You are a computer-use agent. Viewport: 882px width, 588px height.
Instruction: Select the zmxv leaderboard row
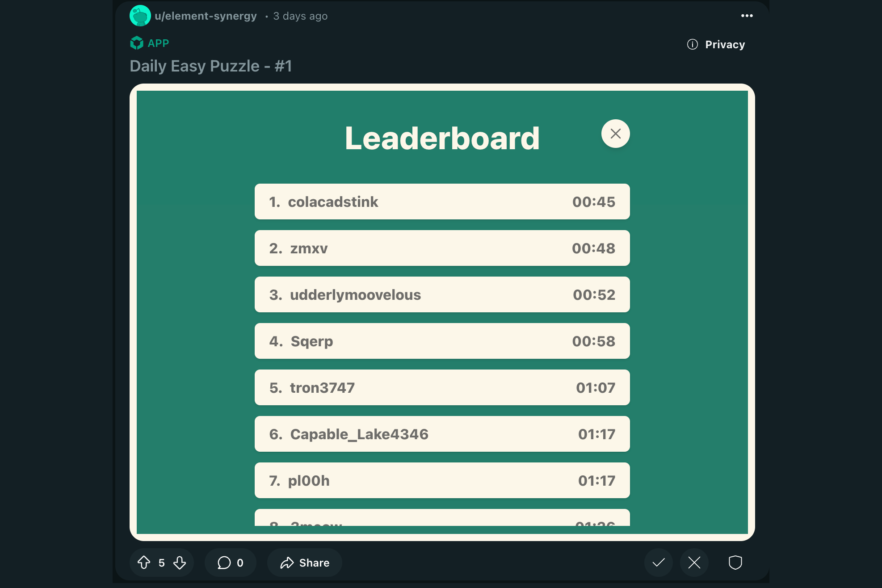[442, 248]
